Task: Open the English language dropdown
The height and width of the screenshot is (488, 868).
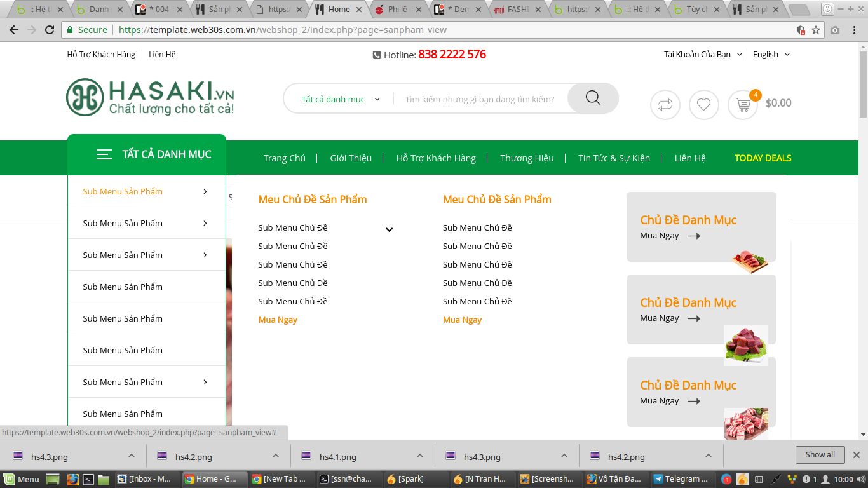Action: [771, 55]
